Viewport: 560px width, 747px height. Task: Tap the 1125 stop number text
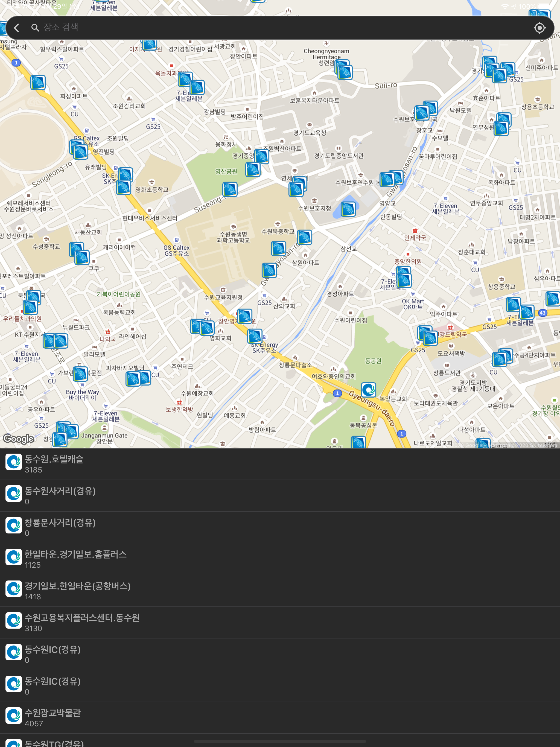pos(33,565)
